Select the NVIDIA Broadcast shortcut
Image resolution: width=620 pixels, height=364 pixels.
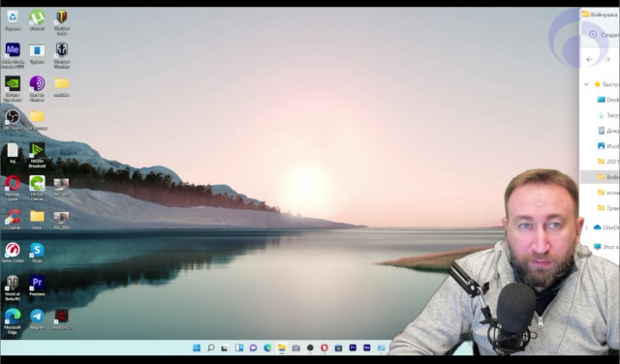click(x=37, y=155)
